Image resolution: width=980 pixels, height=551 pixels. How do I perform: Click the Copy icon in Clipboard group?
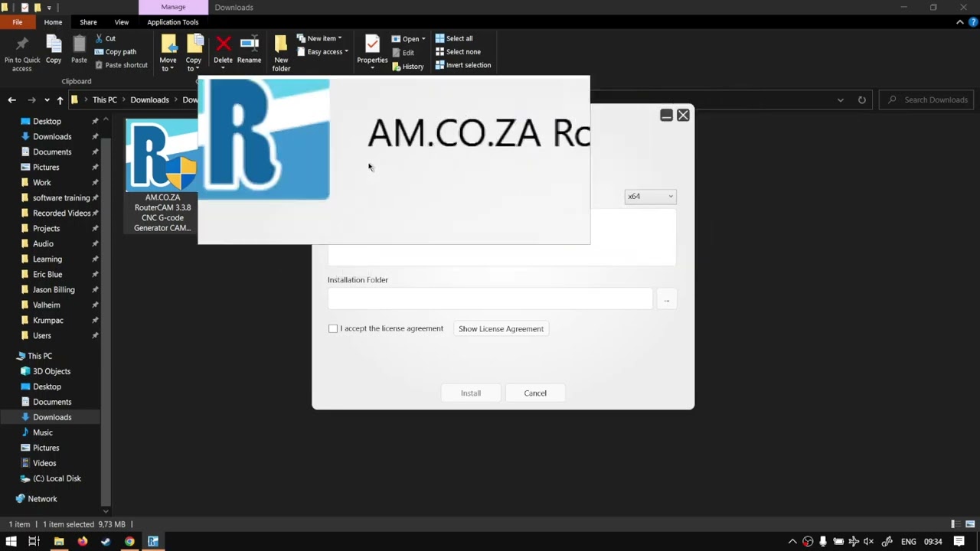pos(54,44)
